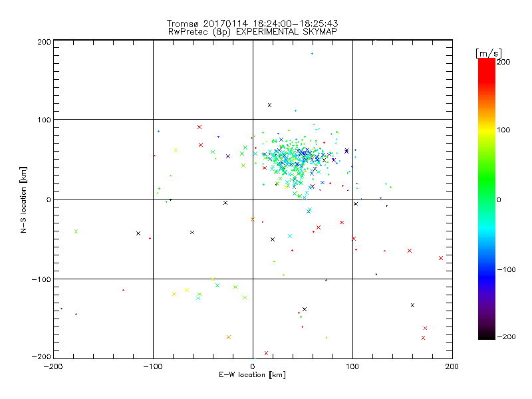The width and height of the screenshot is (532, 399).
Task: Click the y-axis tick label 100
Action: point(44,120)
